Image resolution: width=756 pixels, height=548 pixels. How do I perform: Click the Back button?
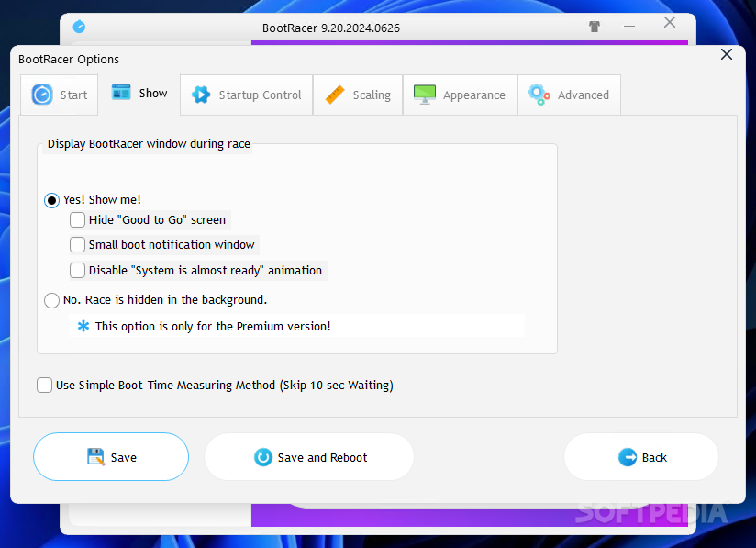point(640,457)
